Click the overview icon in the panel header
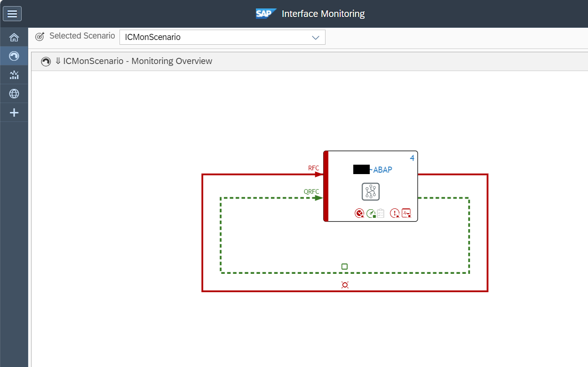 46,62
